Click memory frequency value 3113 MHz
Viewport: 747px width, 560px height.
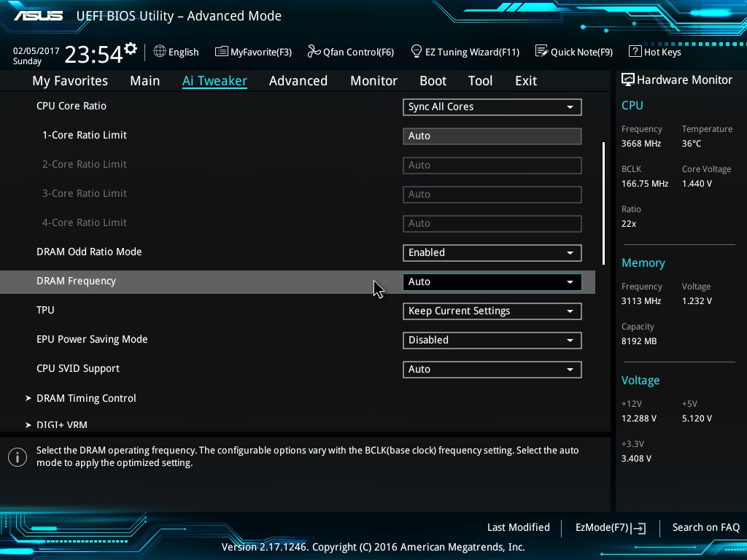641,301
